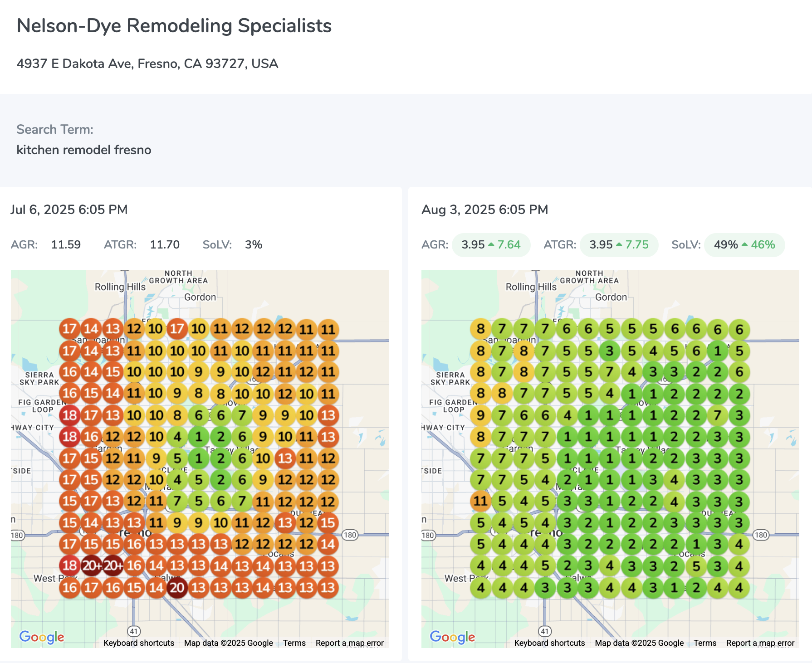Report a map error on July map
Image resolution: width=812 pixels, height=663 pixels.
point(350,643)
